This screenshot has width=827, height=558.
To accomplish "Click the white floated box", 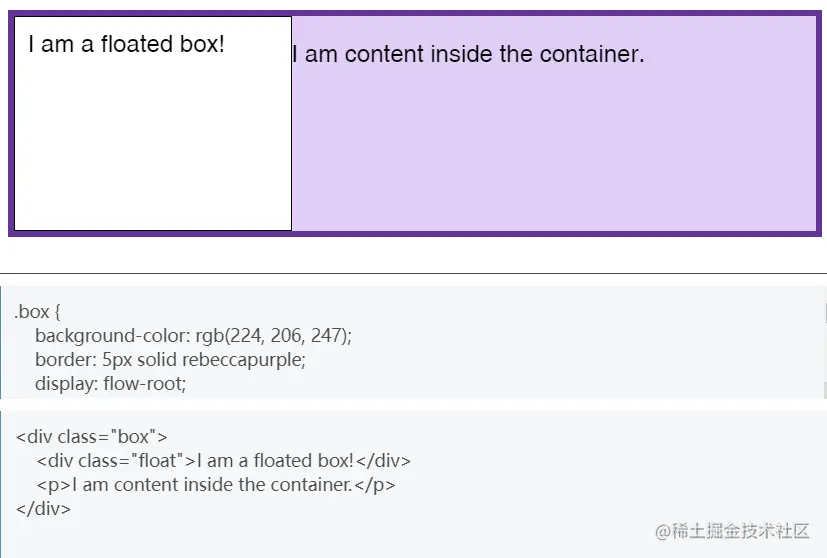I will 152,150.
